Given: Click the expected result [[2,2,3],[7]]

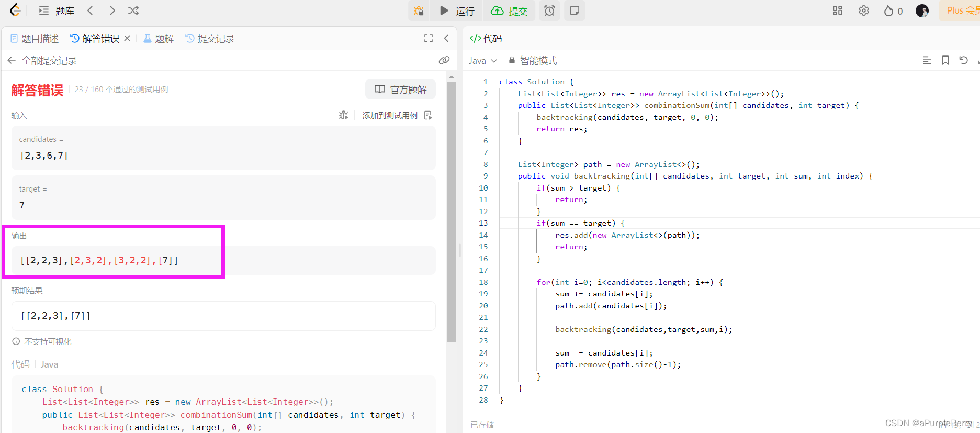Looking at the screenshot, I should (x=55, y=316).
